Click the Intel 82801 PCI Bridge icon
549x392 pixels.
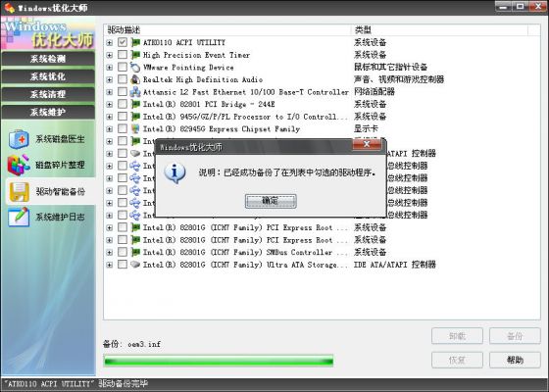(x=135, y=104)
